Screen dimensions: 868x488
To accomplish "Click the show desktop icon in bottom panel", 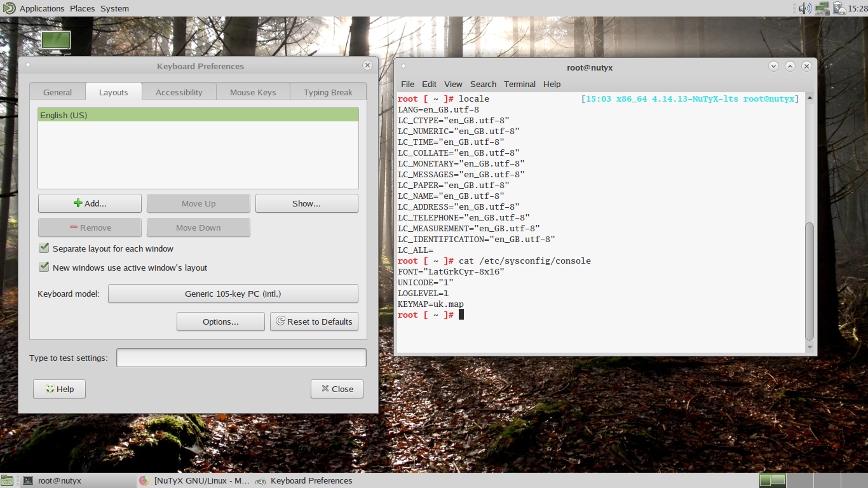I will pos(7,480).
